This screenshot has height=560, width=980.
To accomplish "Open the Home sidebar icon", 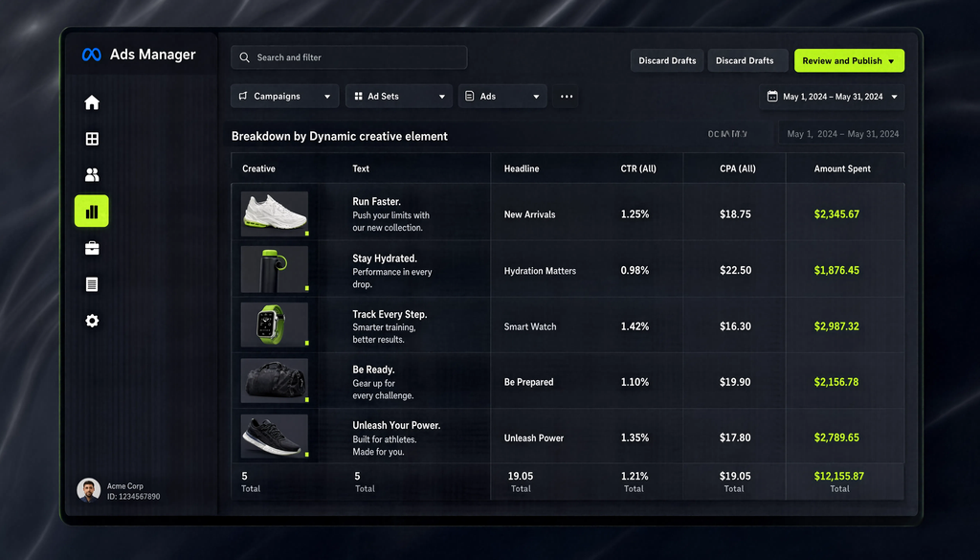I will point(92,102).
